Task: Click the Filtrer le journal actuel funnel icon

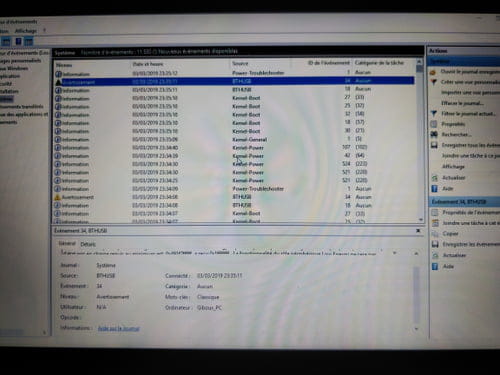Action: 434,114
